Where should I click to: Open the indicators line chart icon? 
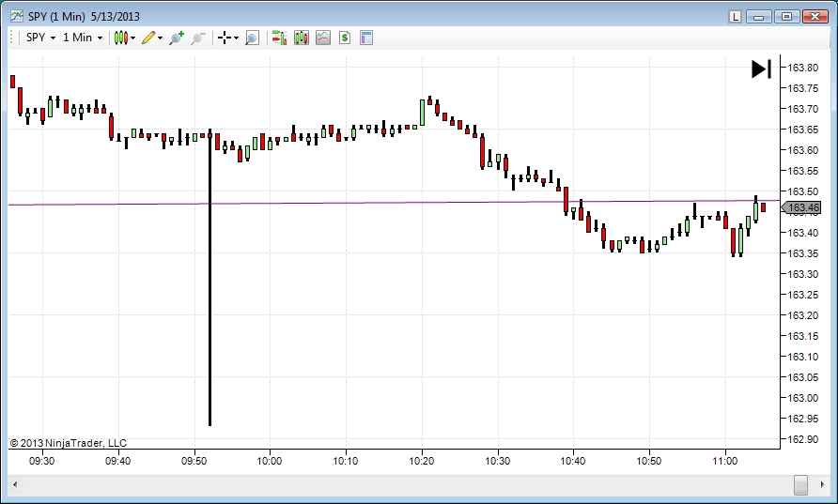click(323, 38)
